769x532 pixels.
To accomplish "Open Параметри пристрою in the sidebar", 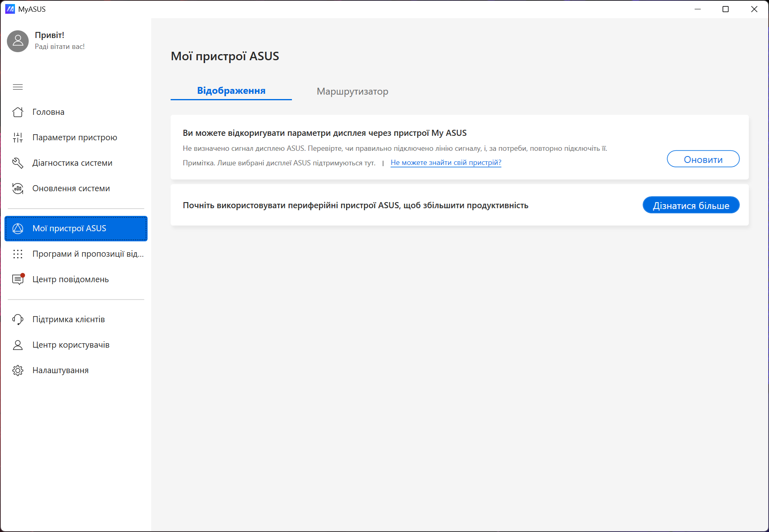I will [76, 137].
